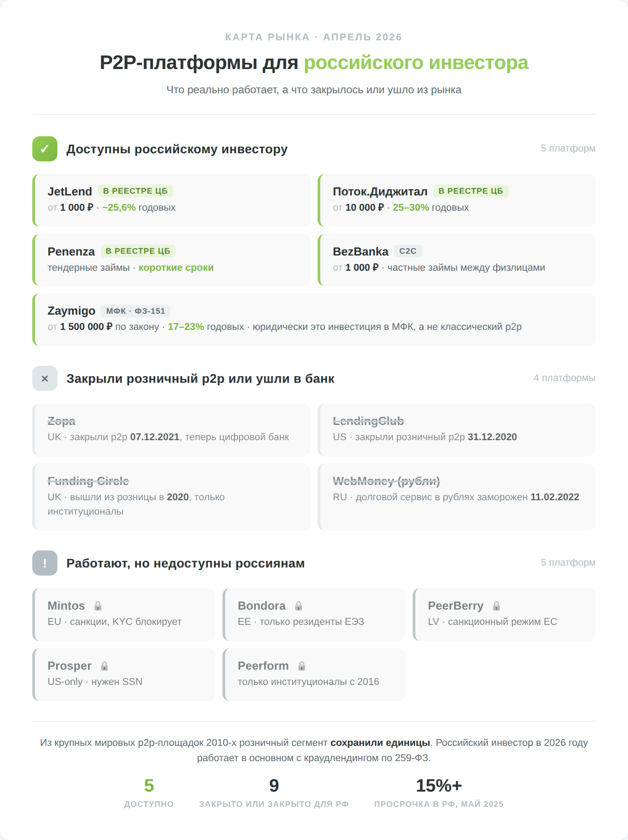Click the exclamation mark section icon
Viewport: 628px width, 840px height.
[45, 563]
